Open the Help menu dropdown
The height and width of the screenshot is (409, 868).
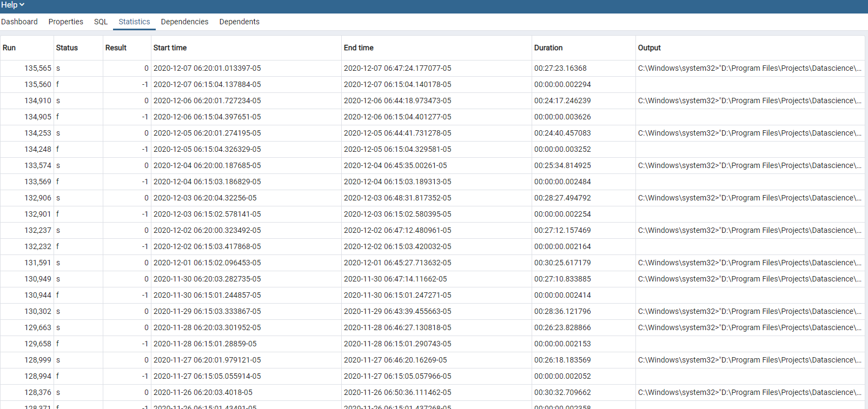12,5
